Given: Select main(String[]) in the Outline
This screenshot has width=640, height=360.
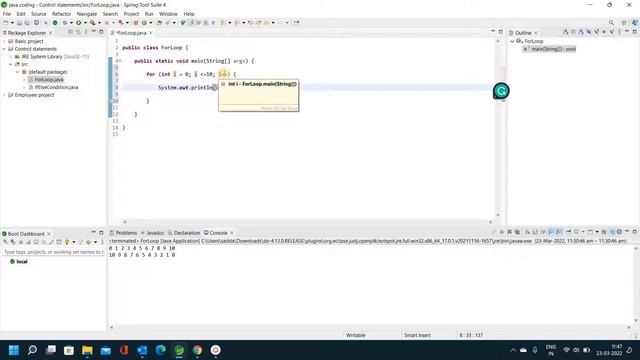Looking at the screenshot, I should click(x=550, y=49).
